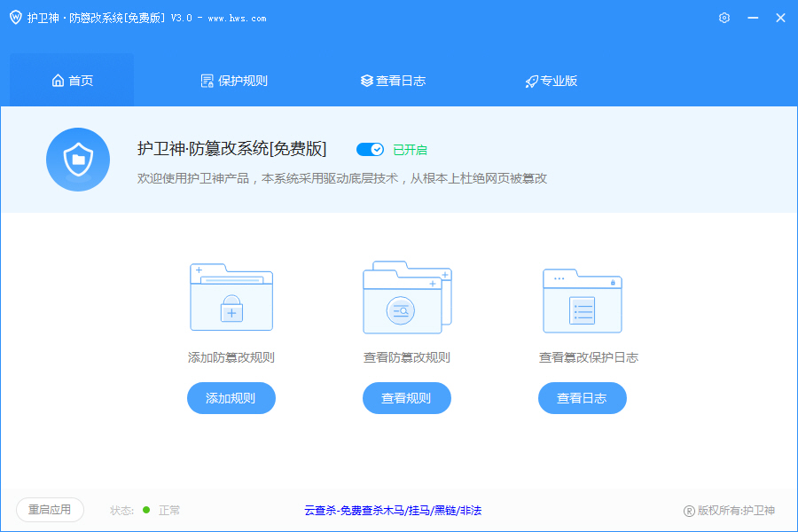Viewport: 798px width, 532px height.
Task: Click the 护卫神 shield logo in title bar
Action: tap(16, 18)
